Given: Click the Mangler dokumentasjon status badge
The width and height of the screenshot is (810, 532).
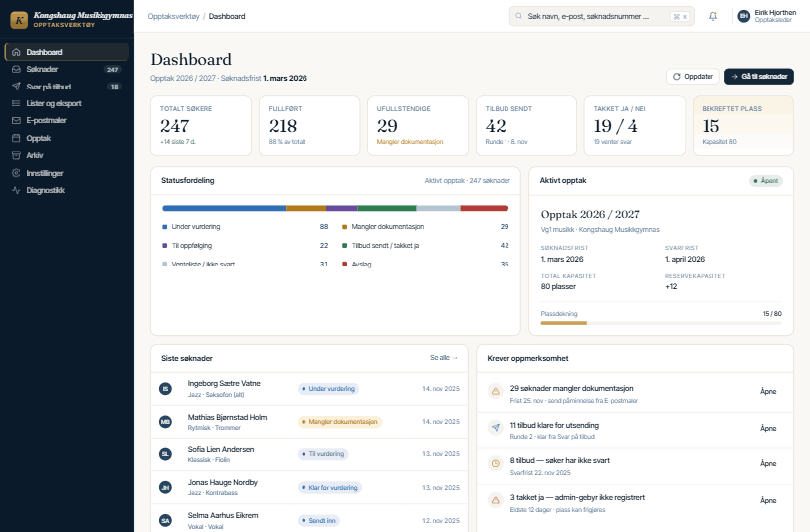Looking at the screenshot, I should click(339, 422).
